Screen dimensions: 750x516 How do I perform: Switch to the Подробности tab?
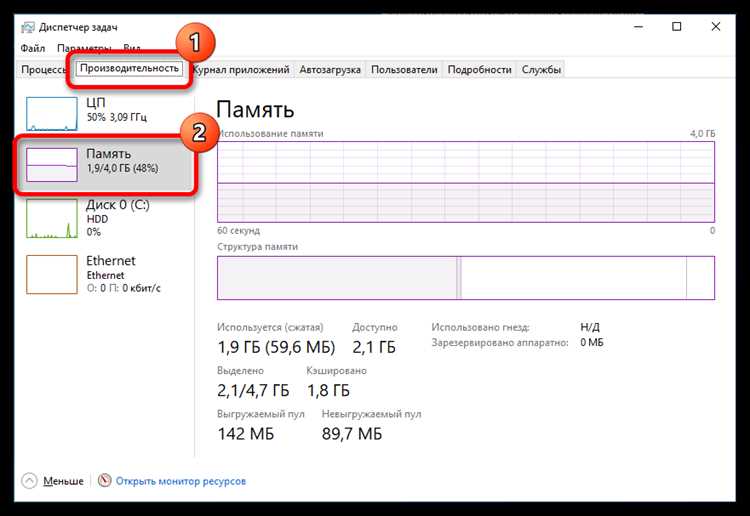click(x=479, y=70)
